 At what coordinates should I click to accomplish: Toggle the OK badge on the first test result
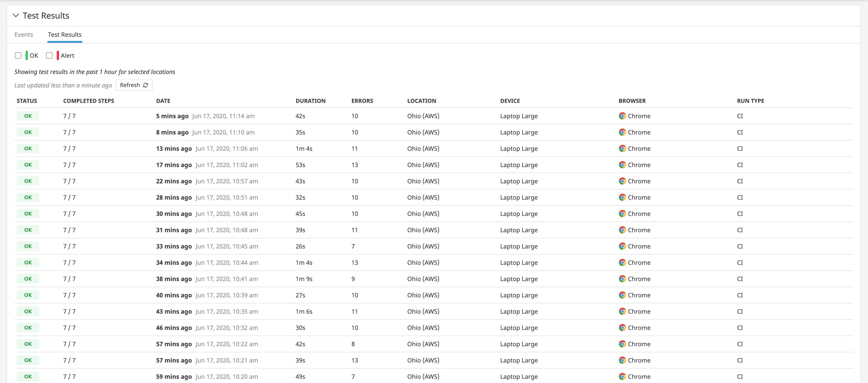[x=28, y=116]
